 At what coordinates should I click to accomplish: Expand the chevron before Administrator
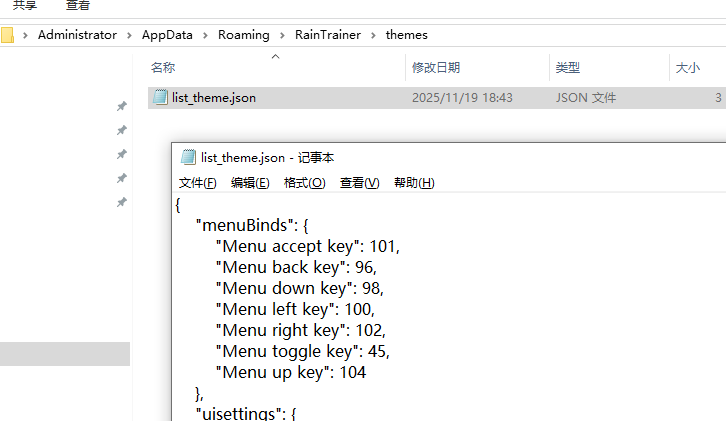click(25, 35)
